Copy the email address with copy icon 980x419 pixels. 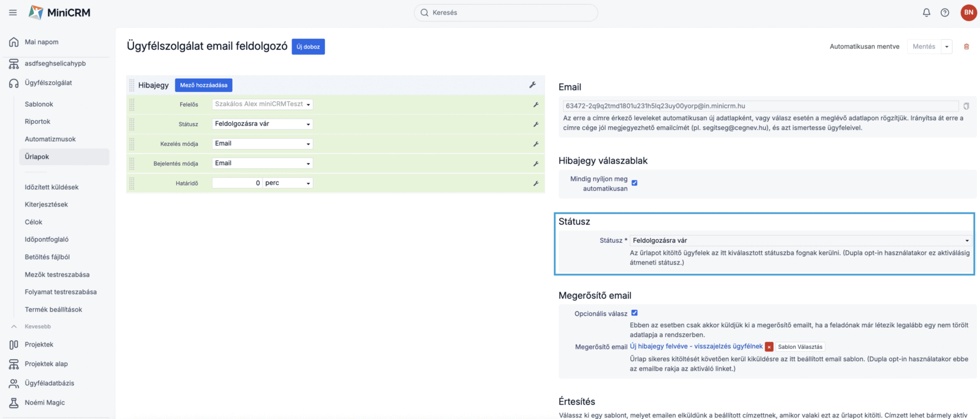point(966,106)
